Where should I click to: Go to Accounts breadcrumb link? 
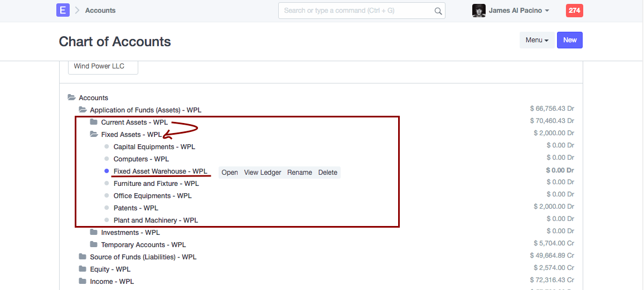(100, 11)
